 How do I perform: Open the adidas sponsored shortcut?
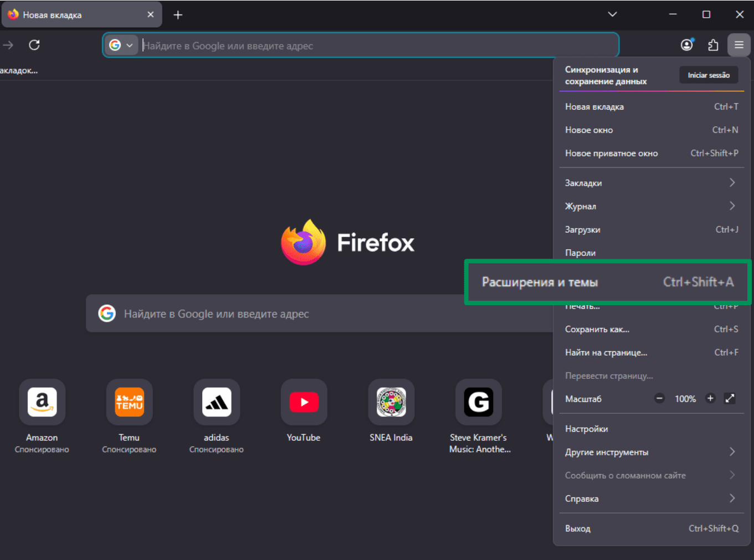[x=217, y=402]
